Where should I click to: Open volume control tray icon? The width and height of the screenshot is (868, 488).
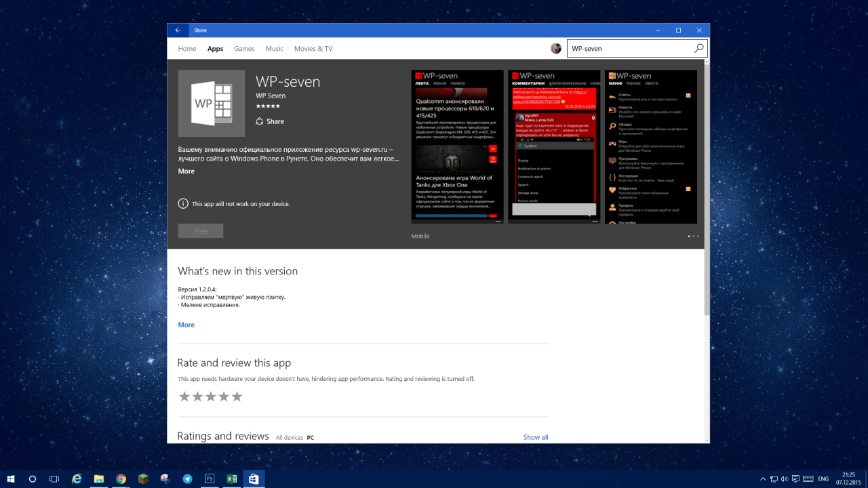pyautogui.click(x=785, y=479)
